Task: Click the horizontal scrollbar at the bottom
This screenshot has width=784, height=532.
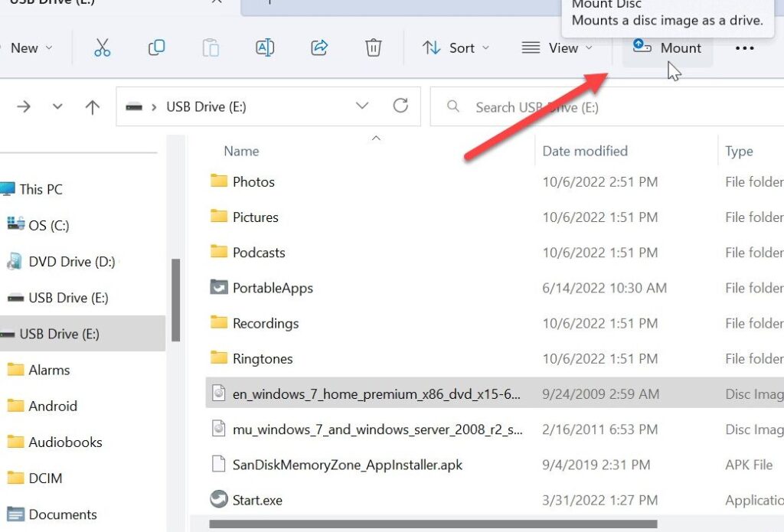Action: coord(459,525)
